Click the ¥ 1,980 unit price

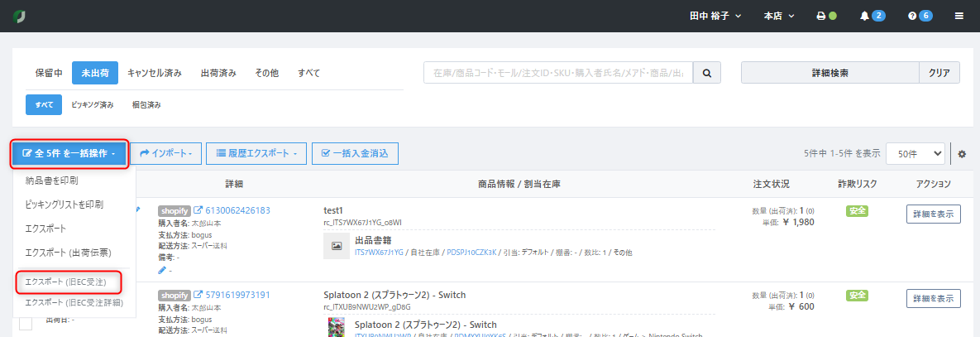[797, 221]
